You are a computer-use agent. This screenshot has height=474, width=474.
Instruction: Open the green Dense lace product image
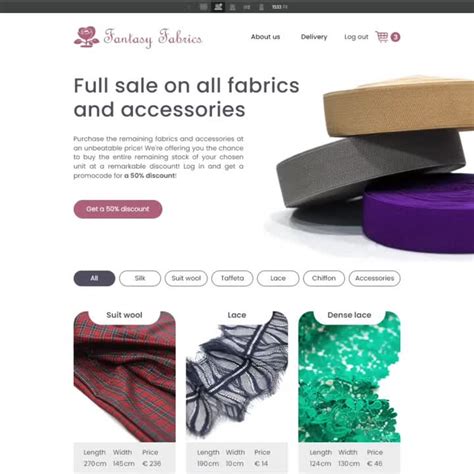pyautogui.click(x=349, y=380)
